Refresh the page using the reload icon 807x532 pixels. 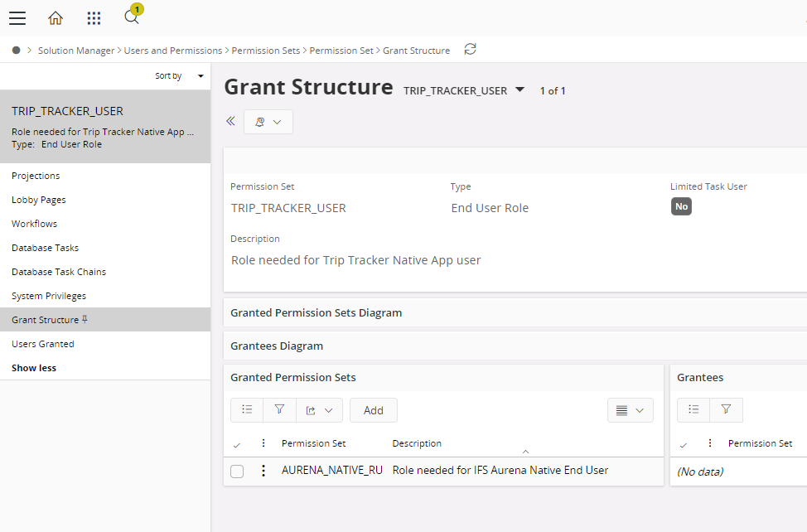click(470, 50)
